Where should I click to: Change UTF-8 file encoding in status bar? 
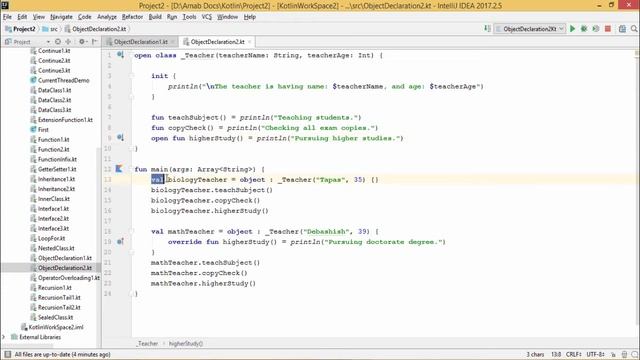coord(595,354)
